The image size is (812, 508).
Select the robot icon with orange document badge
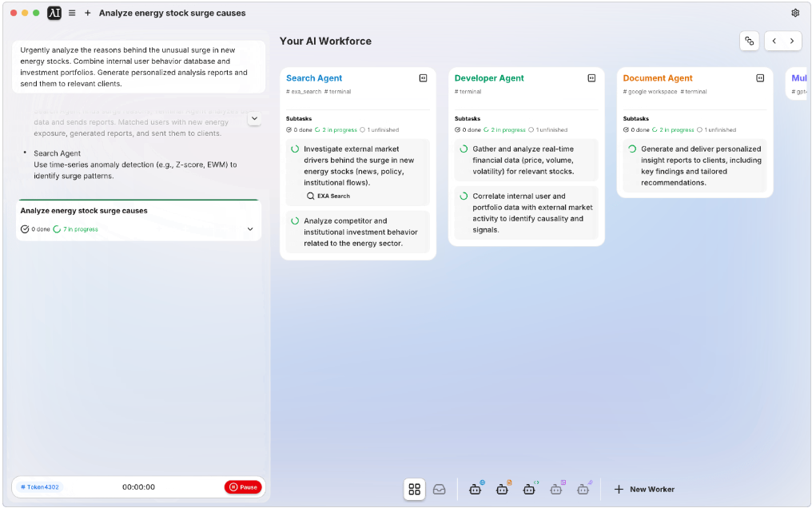503,488
